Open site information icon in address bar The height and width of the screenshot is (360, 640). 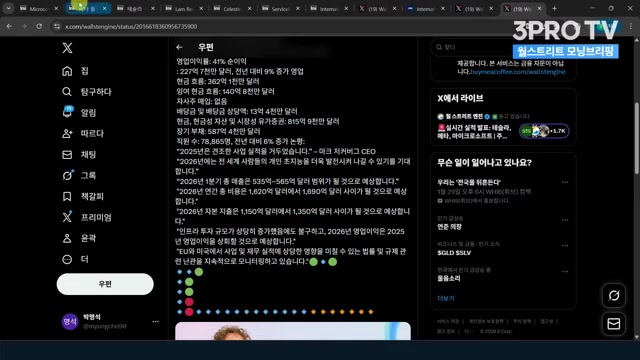[56, 26]
